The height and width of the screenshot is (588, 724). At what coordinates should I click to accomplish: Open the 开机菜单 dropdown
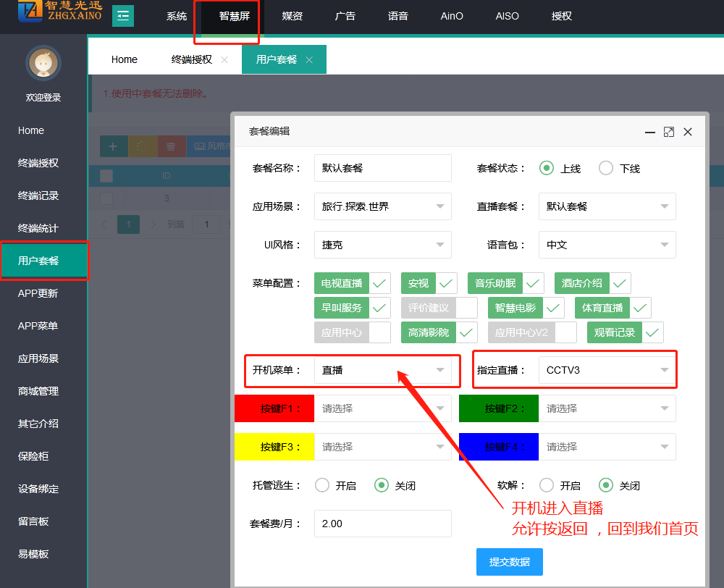coord(383,370)
